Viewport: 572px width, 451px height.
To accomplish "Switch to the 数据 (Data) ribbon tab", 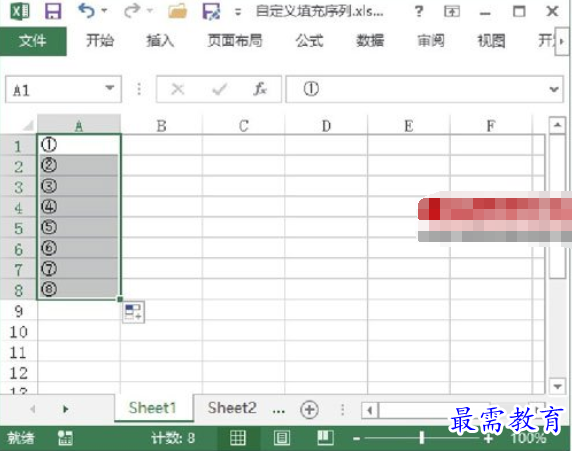I will click(x=370, y=41).
